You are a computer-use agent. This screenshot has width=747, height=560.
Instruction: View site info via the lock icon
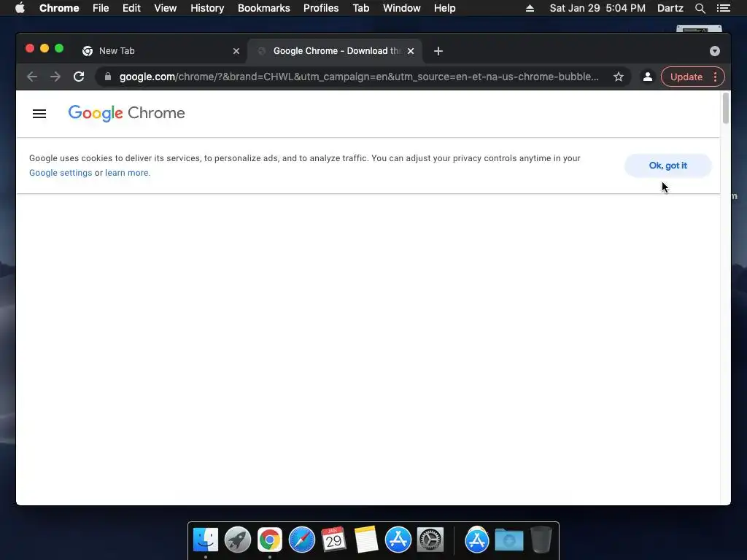point(108,77)
